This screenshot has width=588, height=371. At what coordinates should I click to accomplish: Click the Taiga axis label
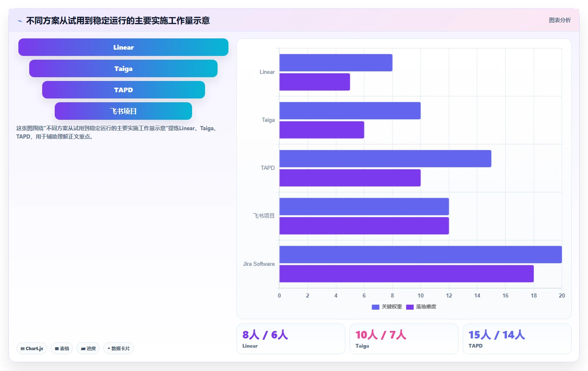click(x=268, y=120)
